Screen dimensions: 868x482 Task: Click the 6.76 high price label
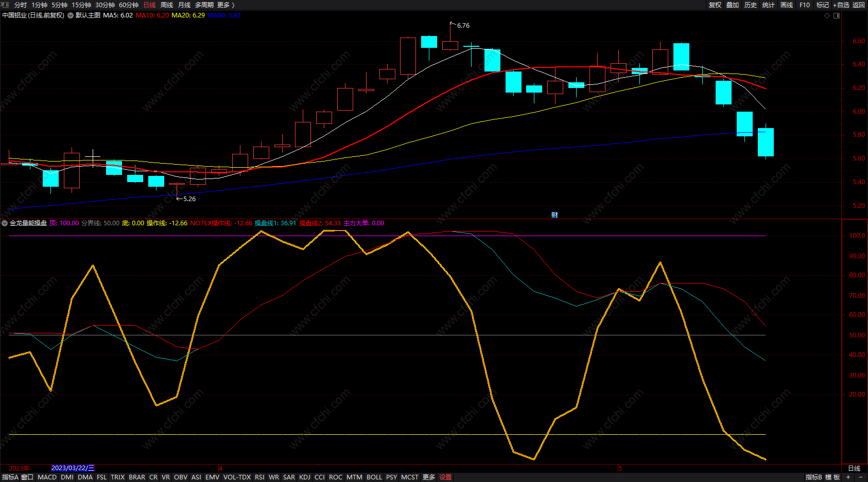(x=463, y=26)
